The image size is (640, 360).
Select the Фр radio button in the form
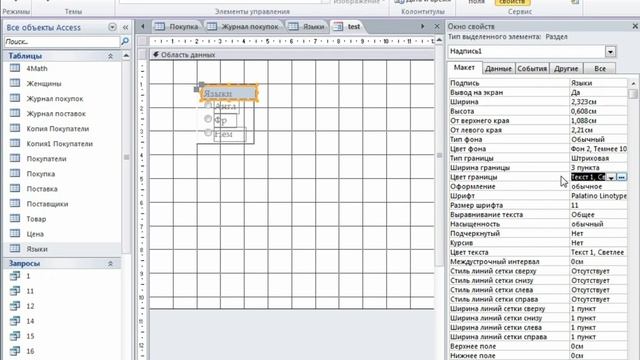(208, 119)
